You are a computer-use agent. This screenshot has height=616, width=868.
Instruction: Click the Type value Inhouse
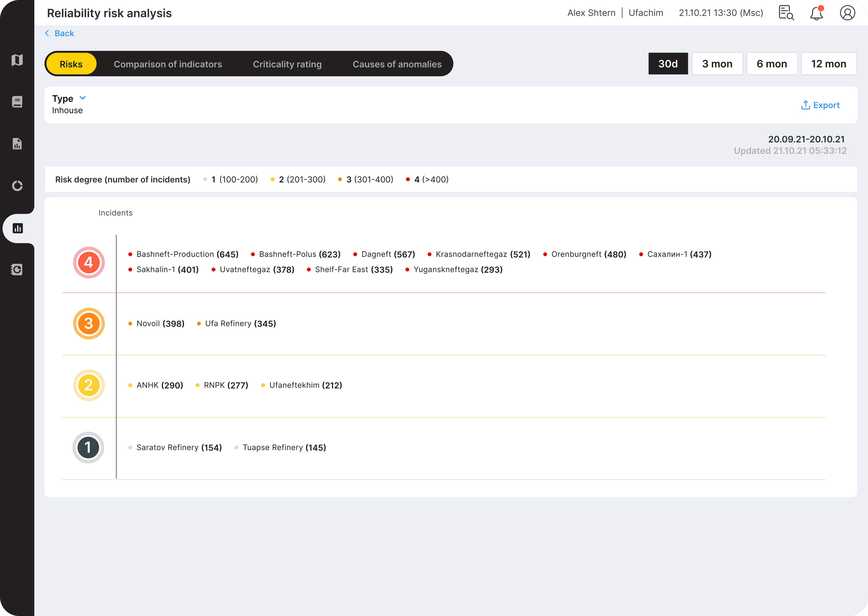pyautogui.click(x=67, y=110)
